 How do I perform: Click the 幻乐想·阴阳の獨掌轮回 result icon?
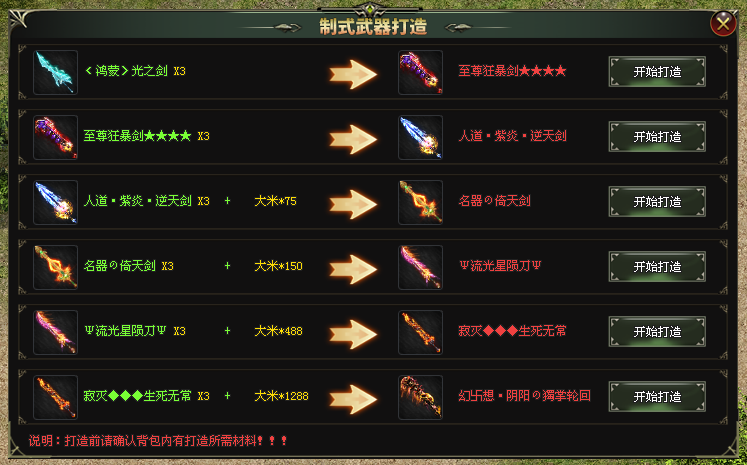420,397
